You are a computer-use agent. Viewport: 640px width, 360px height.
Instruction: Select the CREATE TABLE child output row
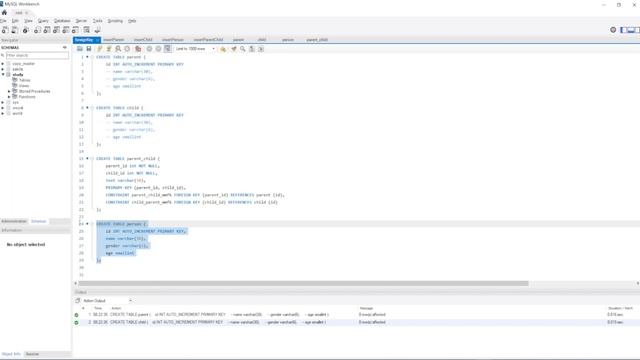356,322
